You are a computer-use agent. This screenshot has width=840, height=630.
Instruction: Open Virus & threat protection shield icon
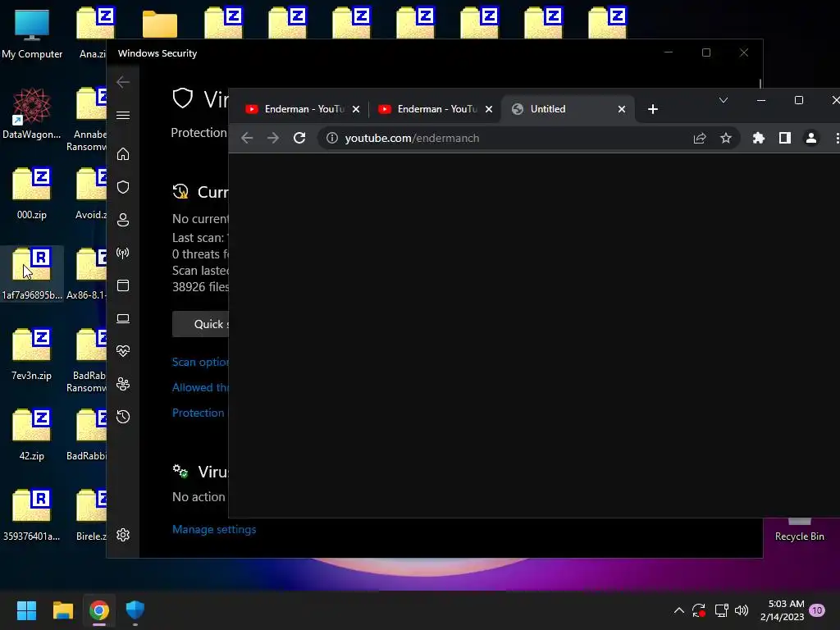click(x=123, y=187)
